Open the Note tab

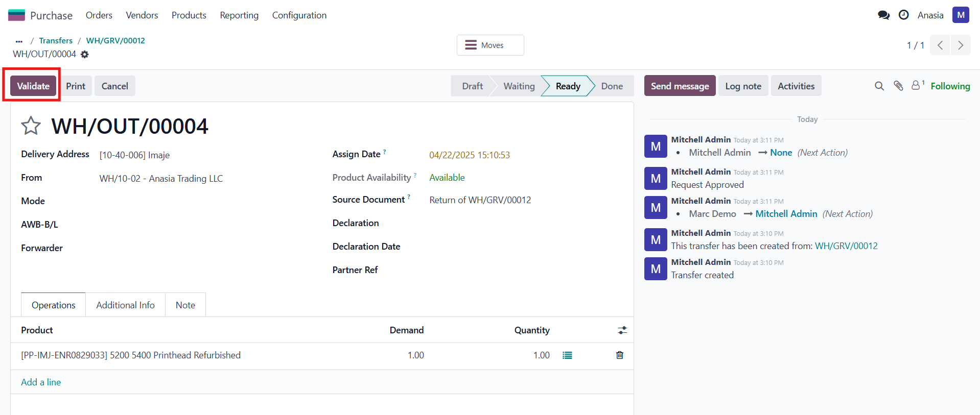tap(185, 305)
